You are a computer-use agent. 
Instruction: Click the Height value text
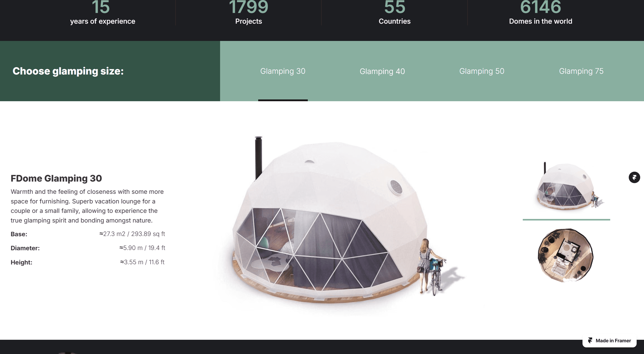[142, 262]
